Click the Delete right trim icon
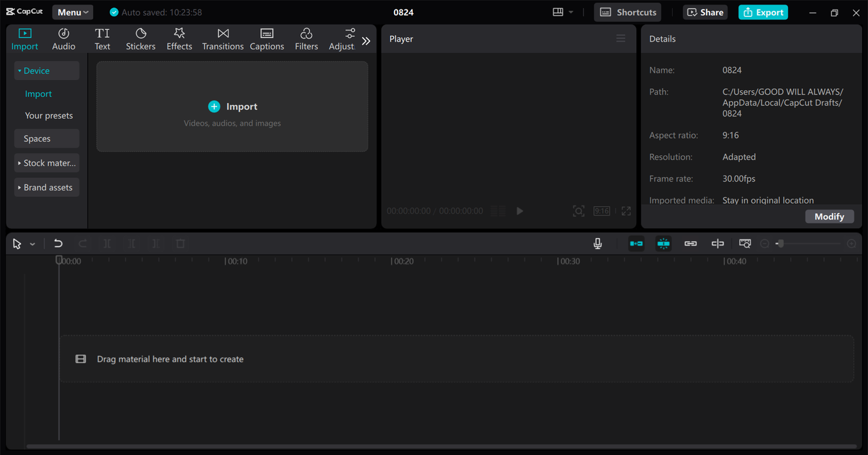The image size is (868, 455). (156, 243)
